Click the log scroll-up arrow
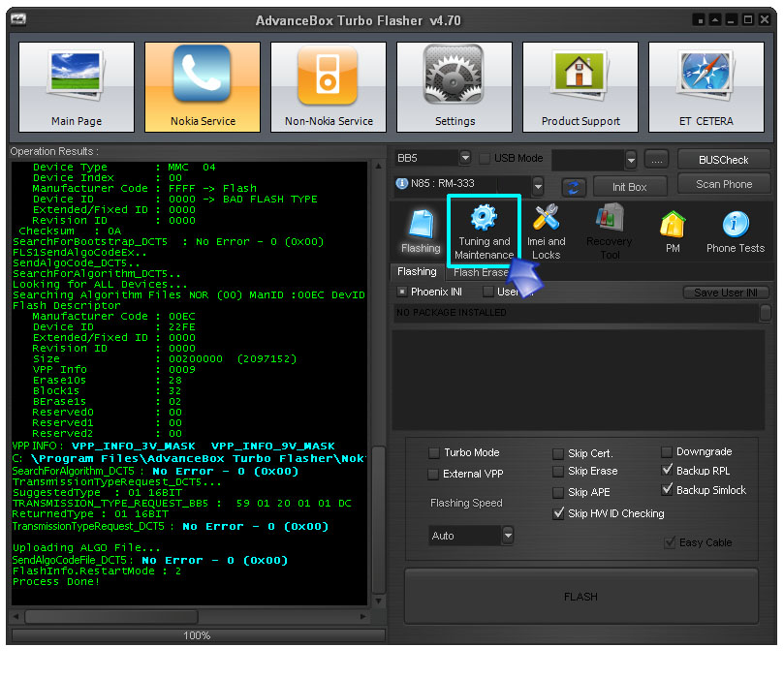This screenshot has width=784, height=678. coord(379,166)
